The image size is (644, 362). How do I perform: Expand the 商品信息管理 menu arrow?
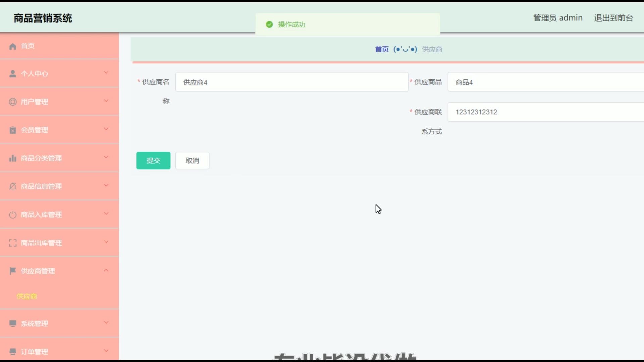click(x=106, y=185)
